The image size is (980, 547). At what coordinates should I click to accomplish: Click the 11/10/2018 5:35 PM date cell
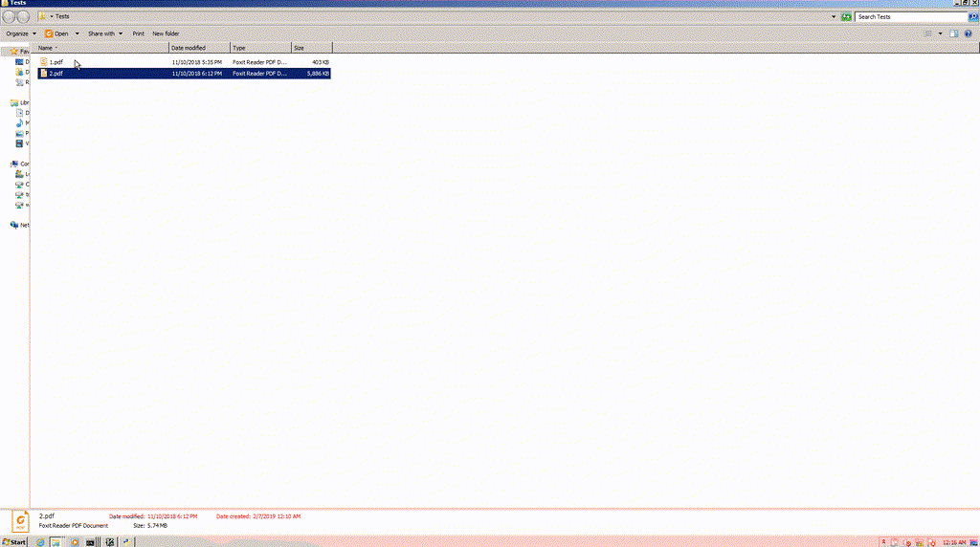[x=197, y=62]
